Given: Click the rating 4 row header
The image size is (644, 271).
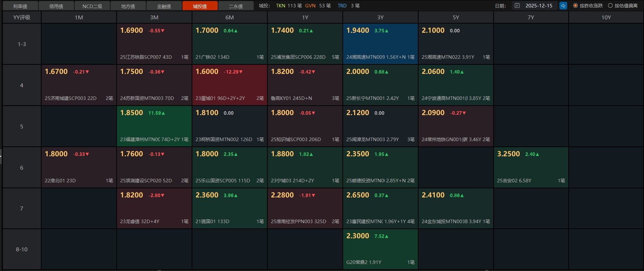Looking at the screenshot, I should pyautogui.click(x=22, y=85).
